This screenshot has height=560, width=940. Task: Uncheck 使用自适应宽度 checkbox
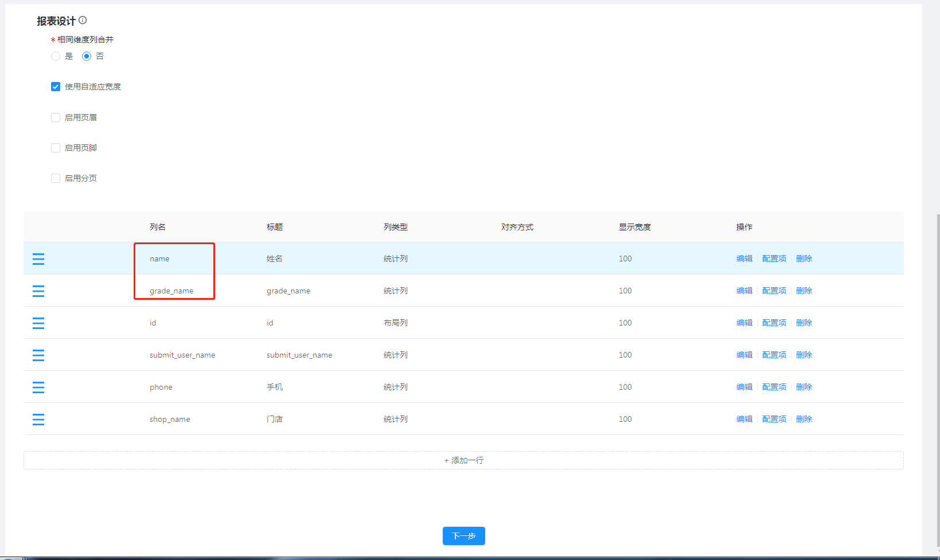56,87
